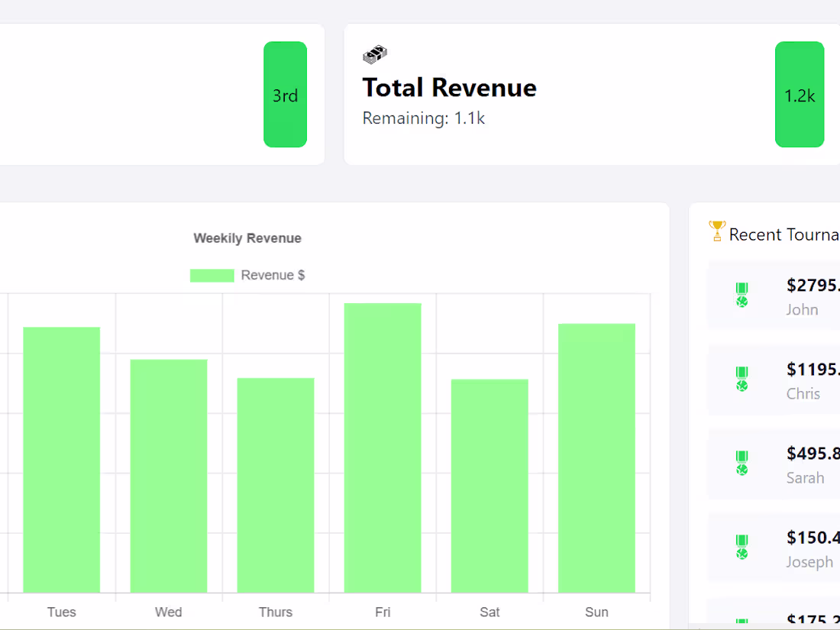Screen dimensions: 840x630
Task: Click the medal icon next to Sarah
Action: (741, 463)
